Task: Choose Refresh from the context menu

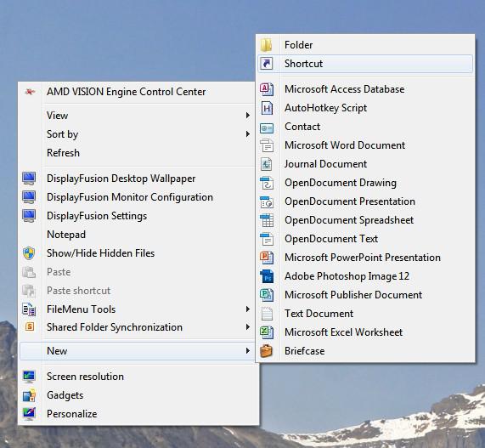Action: (138, 153)
